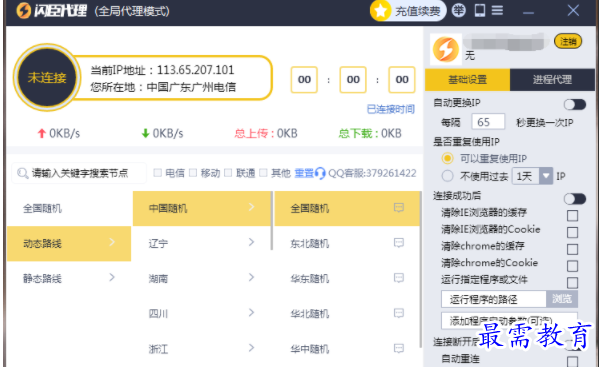
Task: Select 不使用过去 radio option
Action: tap(447, 176)
